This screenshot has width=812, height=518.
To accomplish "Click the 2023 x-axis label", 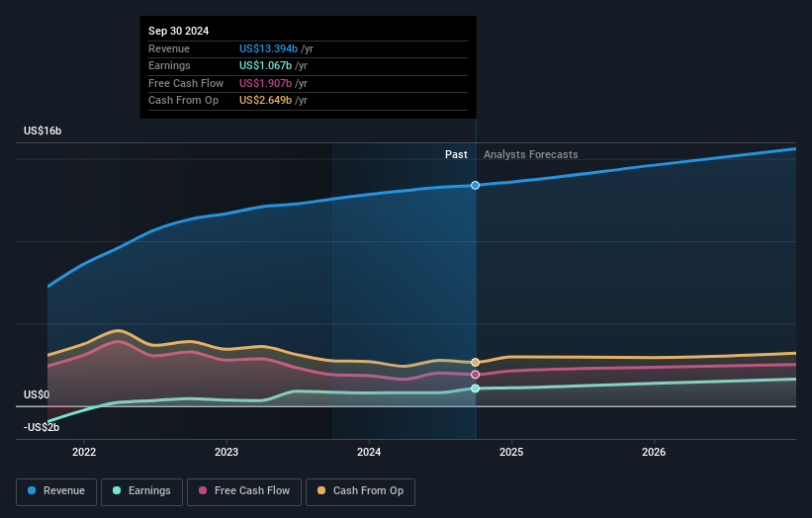I will tap(226, 452).
